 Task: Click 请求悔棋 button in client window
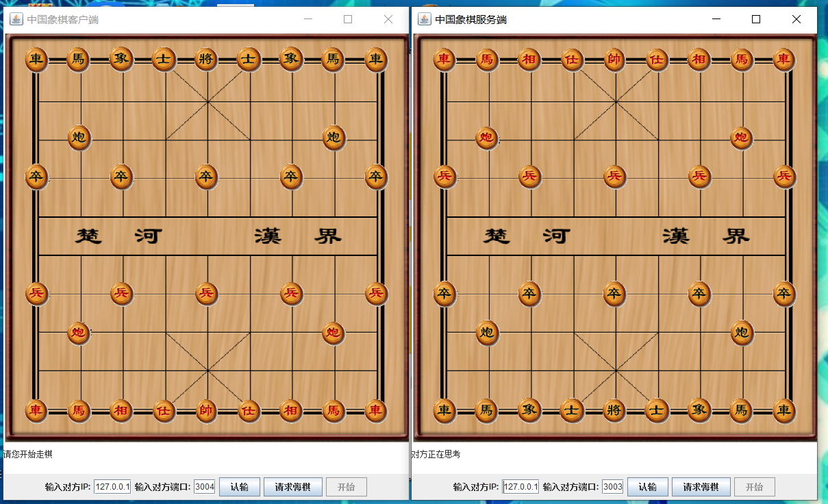coord(293,487)
